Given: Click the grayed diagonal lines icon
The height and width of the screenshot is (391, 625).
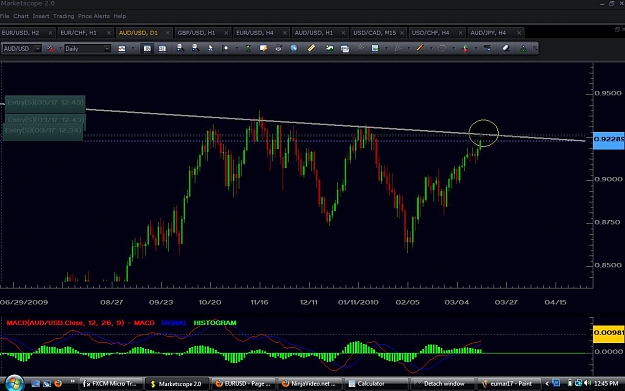Looking at the screenshot, I should pos(360,48).
